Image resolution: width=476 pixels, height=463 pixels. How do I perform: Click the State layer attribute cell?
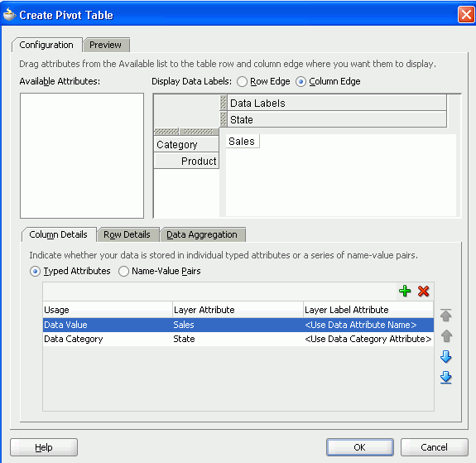pyautogui.click(x=238, y=339)
